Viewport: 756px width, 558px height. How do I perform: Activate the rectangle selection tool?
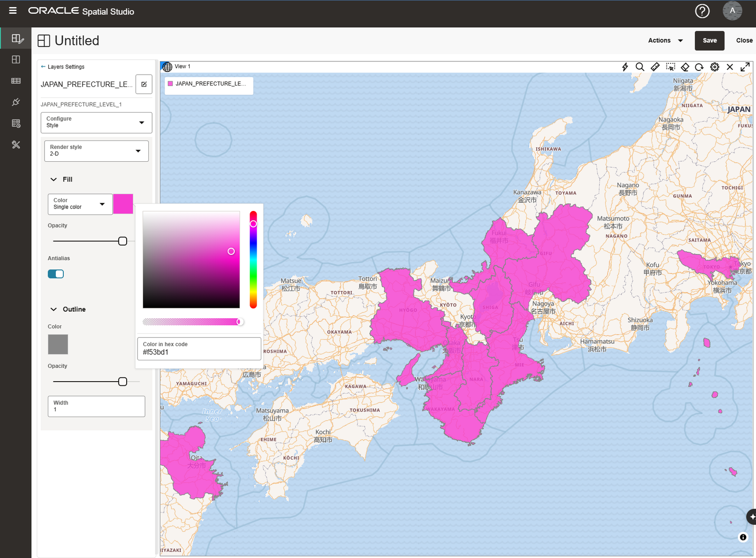click(x=670, y=67)
